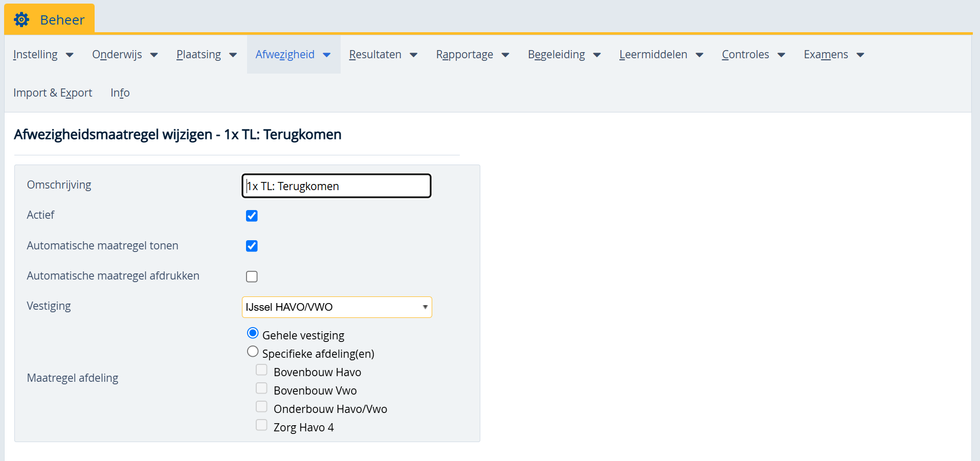
Task: Select the Gehele vestiging radio option
Action: pos(253,333)
